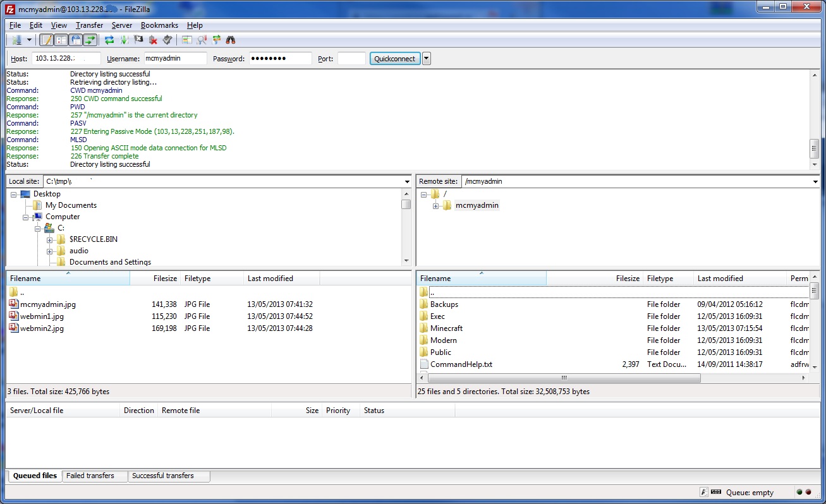Image resolution: width=826 pixels, height=504 pixels.
Task: Open the Server menu
Action: tap(122, 25)
